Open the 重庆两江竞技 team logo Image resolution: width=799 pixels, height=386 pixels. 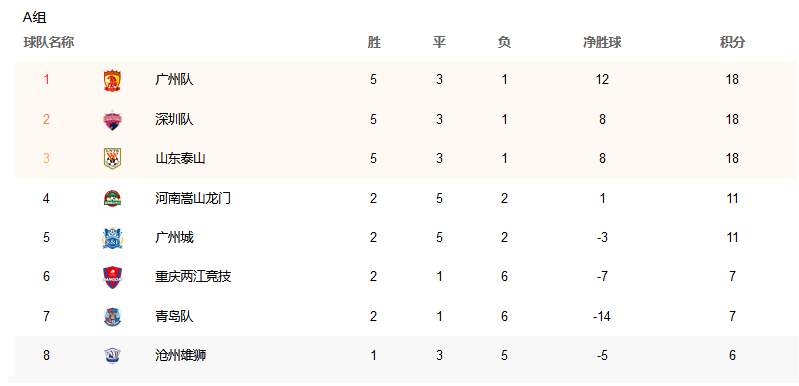112,277
